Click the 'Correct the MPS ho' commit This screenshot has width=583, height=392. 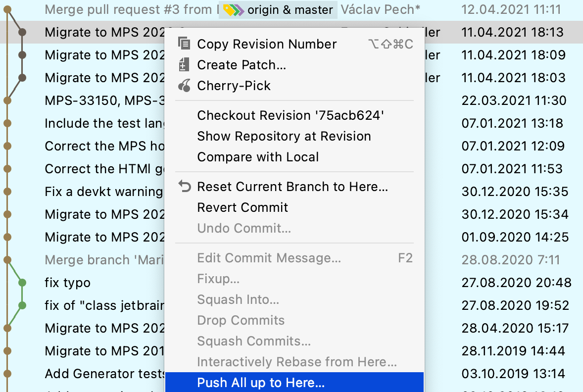coord(104,146)
